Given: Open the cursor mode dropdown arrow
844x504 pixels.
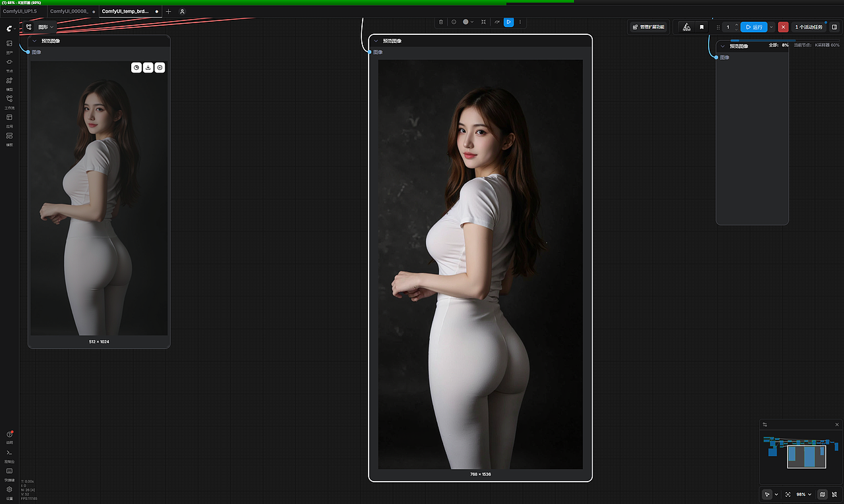Looking at the screenshot, I should 776,494.
